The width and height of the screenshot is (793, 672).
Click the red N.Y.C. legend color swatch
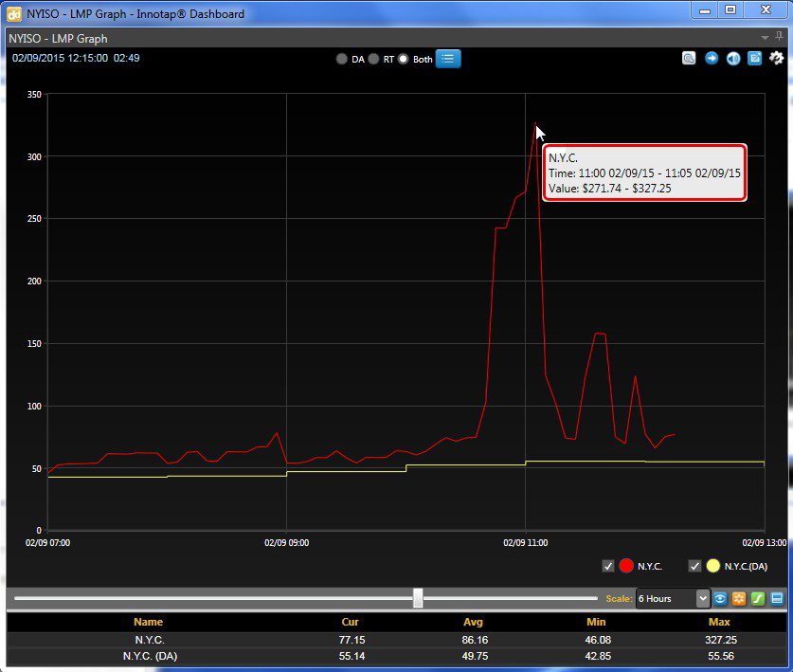pos(626,566)
